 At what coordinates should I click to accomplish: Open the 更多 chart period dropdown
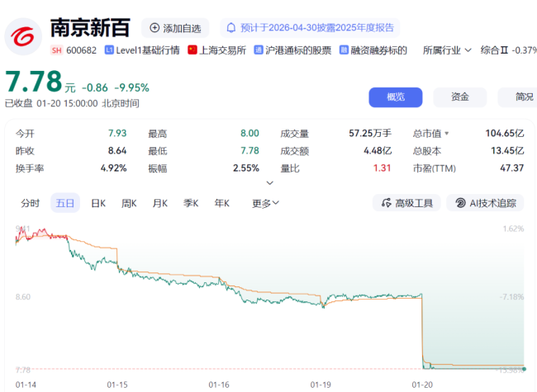(x=265, y=203)
